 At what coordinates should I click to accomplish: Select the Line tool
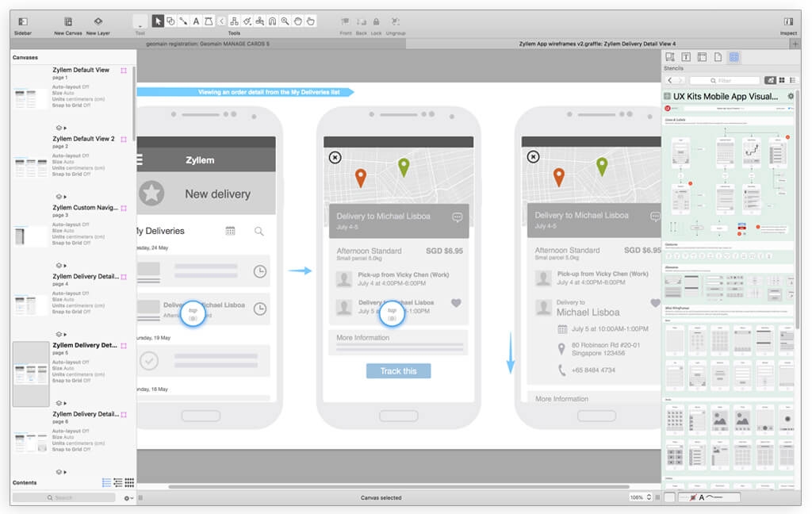tap(183, 21)
